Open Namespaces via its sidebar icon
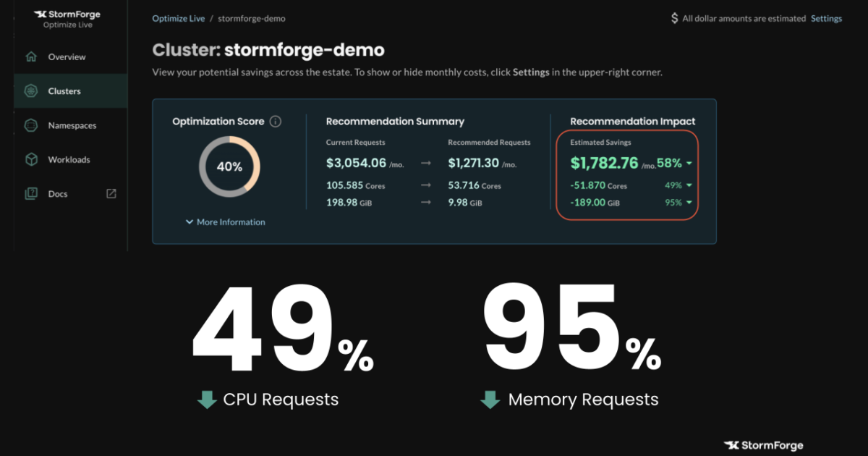Viewport: 868px width, 456px height. (31, 125)
